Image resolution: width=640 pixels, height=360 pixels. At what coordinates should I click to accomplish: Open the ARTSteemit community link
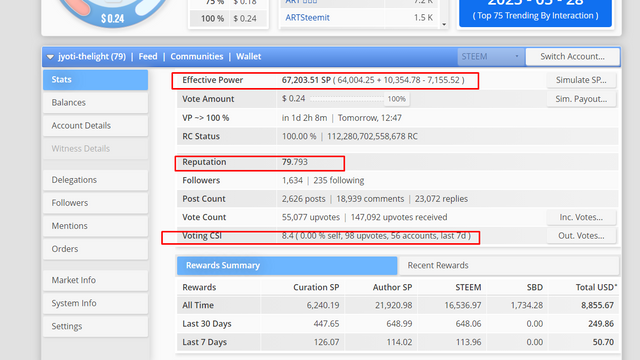pos(307,18)
